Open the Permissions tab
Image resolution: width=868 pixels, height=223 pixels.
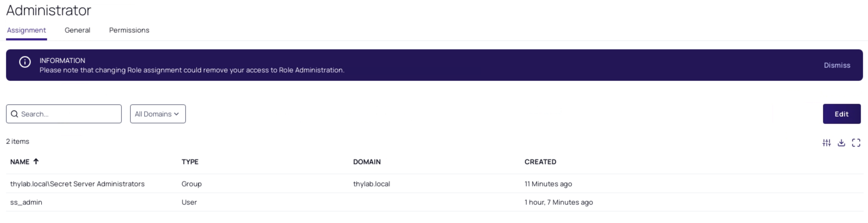129,30
